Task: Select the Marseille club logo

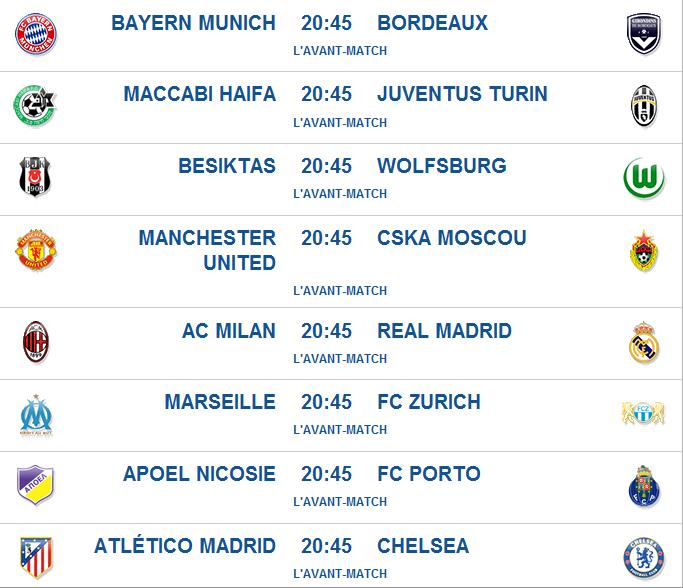Action: click(x=36, y=414)
